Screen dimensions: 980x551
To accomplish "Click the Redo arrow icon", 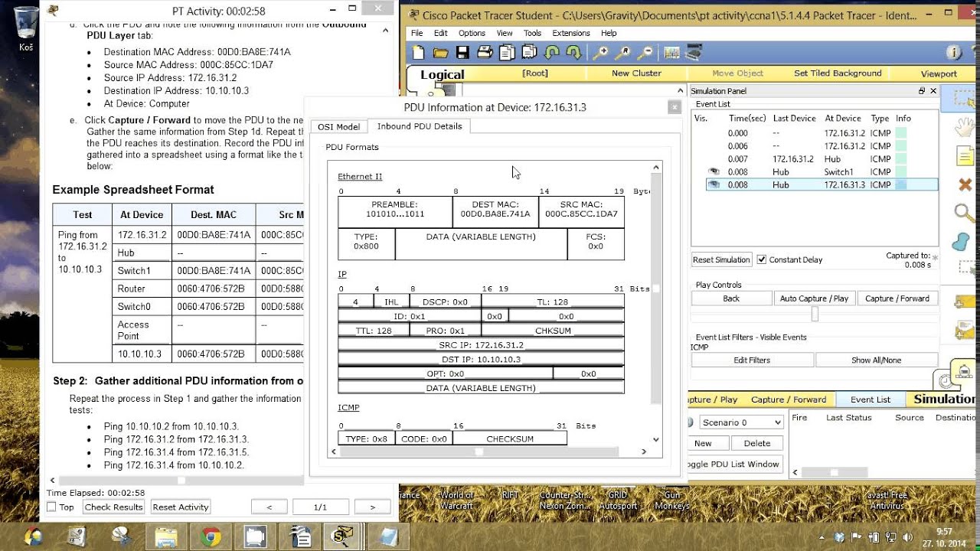I will [573, 53].
